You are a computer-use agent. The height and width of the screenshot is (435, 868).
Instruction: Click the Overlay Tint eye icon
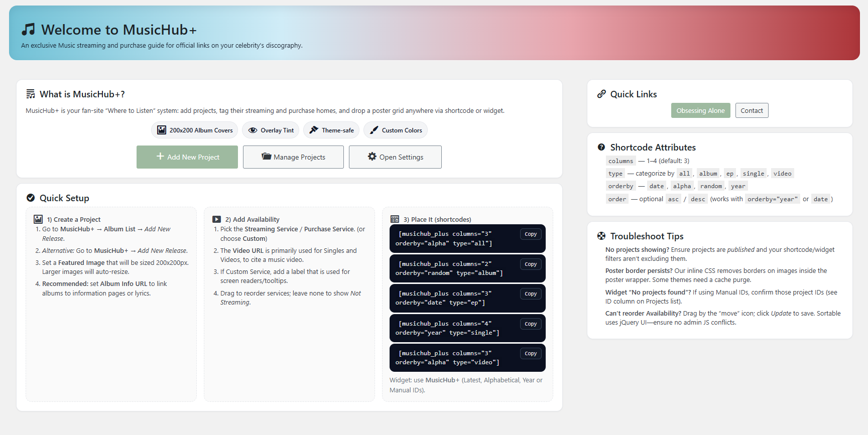tap(253, 130)
